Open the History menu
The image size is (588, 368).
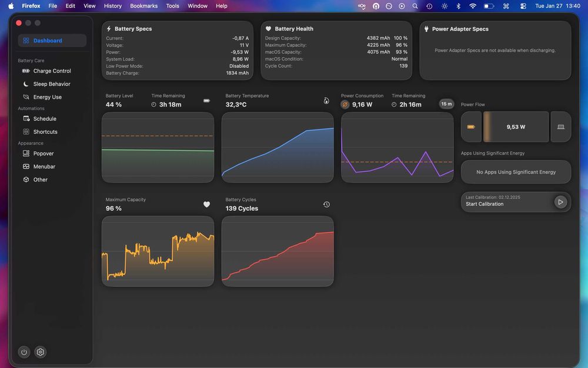pos(113,6)
